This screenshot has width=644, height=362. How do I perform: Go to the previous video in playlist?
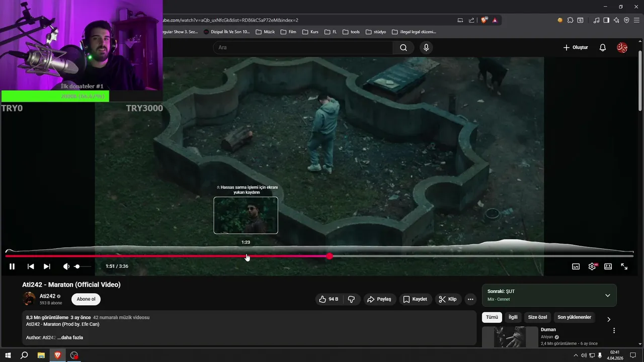pos(31,266)
